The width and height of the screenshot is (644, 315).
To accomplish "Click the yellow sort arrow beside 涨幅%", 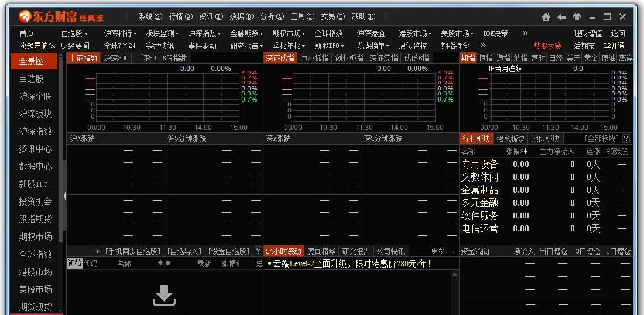I will coord(525,152).
